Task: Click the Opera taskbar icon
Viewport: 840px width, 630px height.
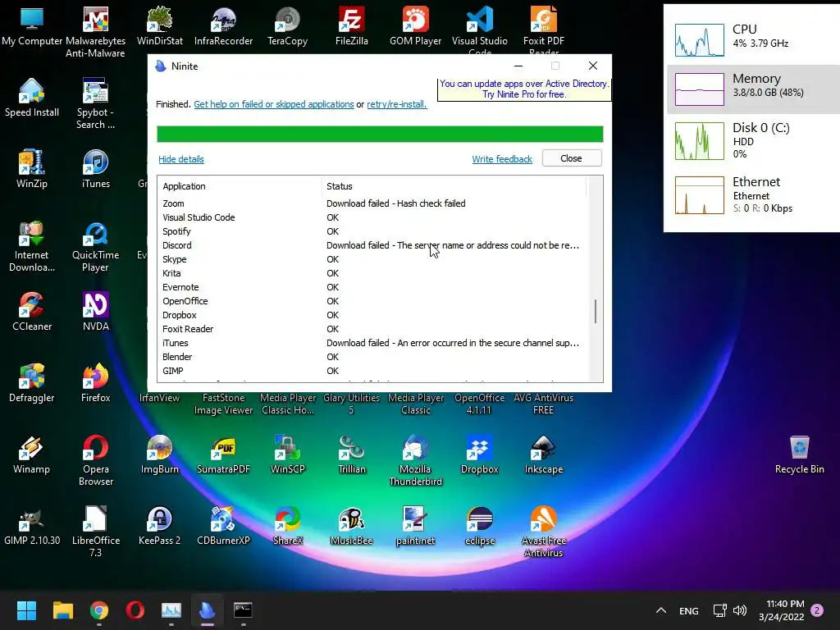Action: [x=135, y=610]
